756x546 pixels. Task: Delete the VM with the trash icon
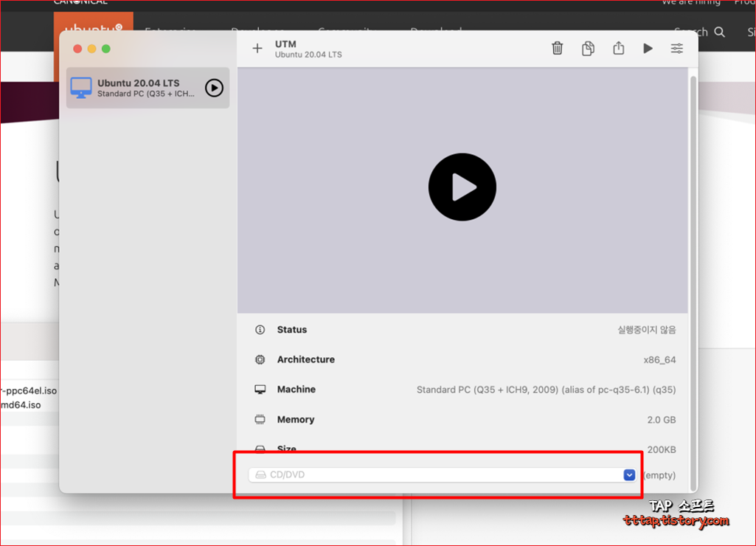point(558,48)
